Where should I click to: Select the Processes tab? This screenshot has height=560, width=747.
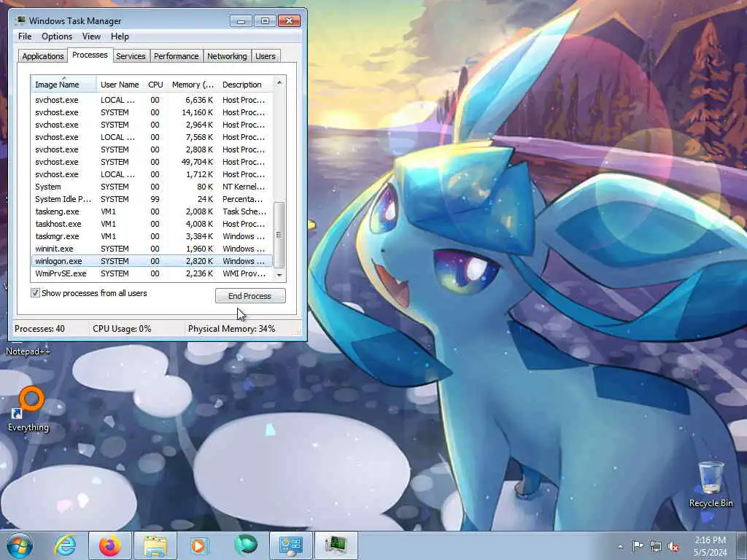[90, 55]
